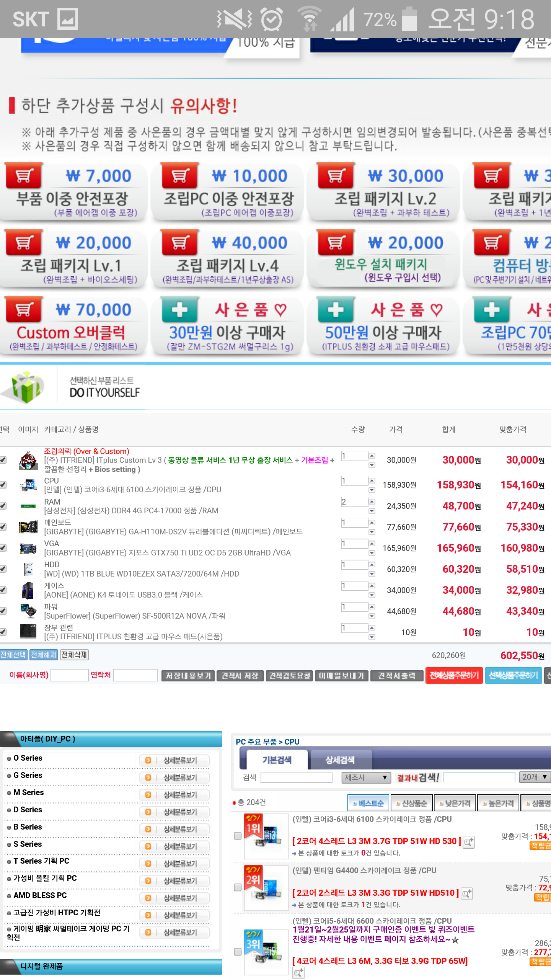Select 50만원 이상 구매자 사은품 plus icon
551x980 pixels.
336,310
